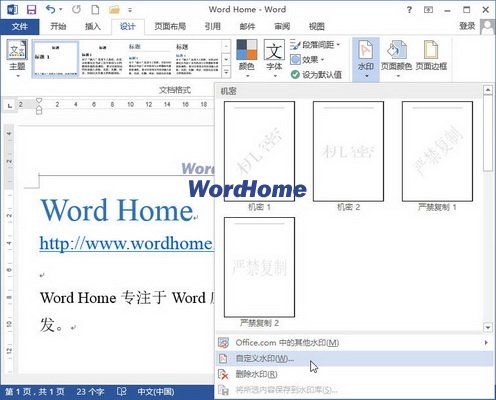
Task: Click the Word Home title text
Action: [117, 210]
